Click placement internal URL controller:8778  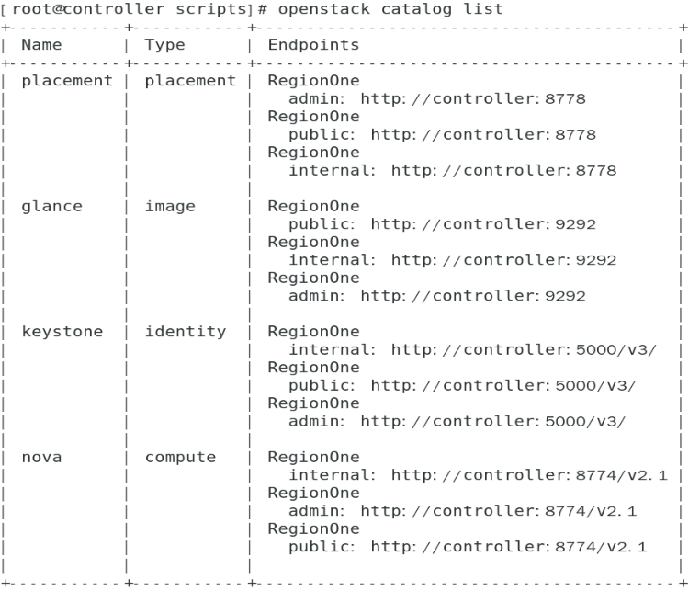[504, 170]
